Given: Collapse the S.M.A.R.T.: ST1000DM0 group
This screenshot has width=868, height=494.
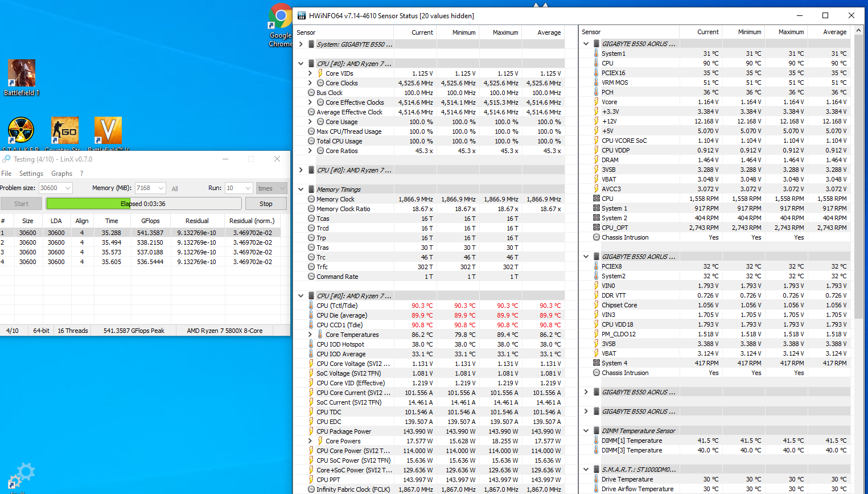Looking at the screenshot, I should tap(586, 470).
